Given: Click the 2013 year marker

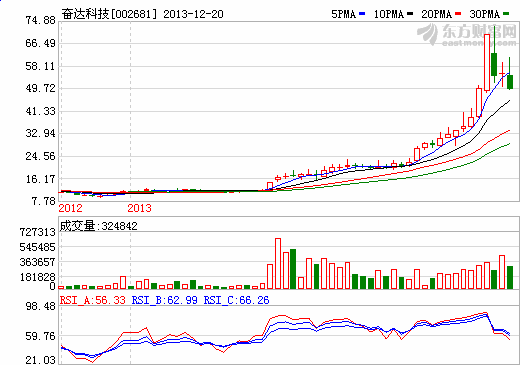Looking at the screenshot, I should tap(139, 208).
